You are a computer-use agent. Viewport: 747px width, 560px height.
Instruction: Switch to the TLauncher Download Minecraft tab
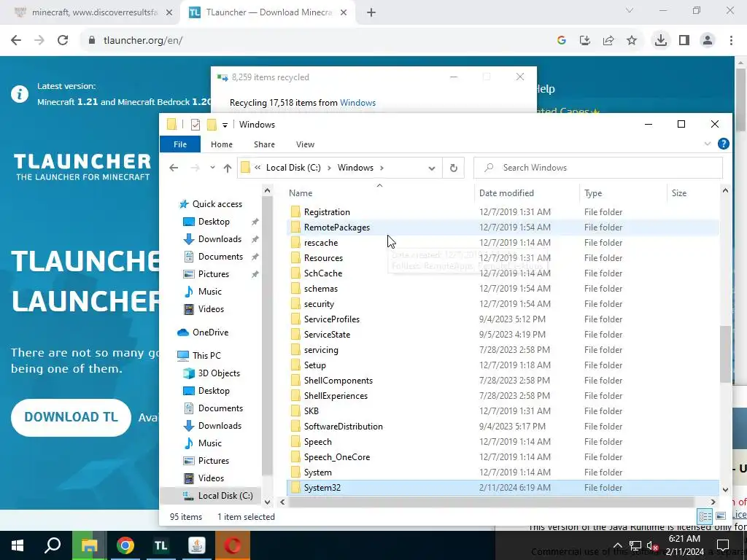269,13
